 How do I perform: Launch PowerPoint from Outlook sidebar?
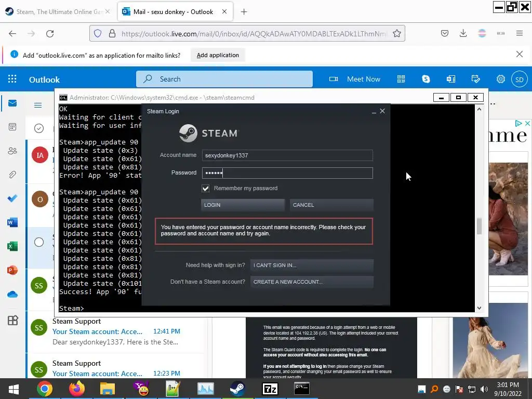tap(12, 270)
